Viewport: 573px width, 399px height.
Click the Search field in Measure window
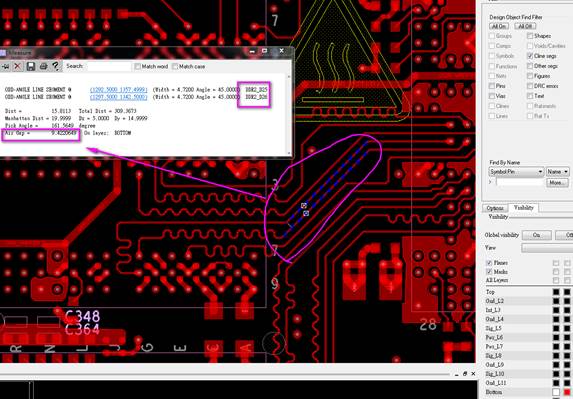(109, 66)
